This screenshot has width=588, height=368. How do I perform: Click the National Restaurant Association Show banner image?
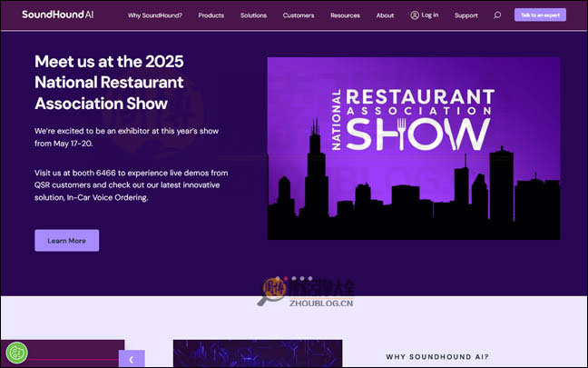click(x=414, y=148)
